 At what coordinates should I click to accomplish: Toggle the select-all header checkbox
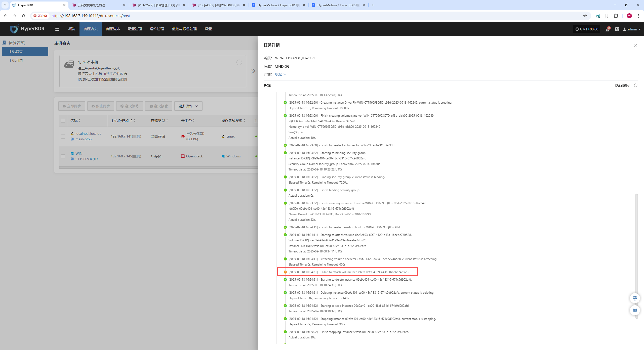point(63,121)
